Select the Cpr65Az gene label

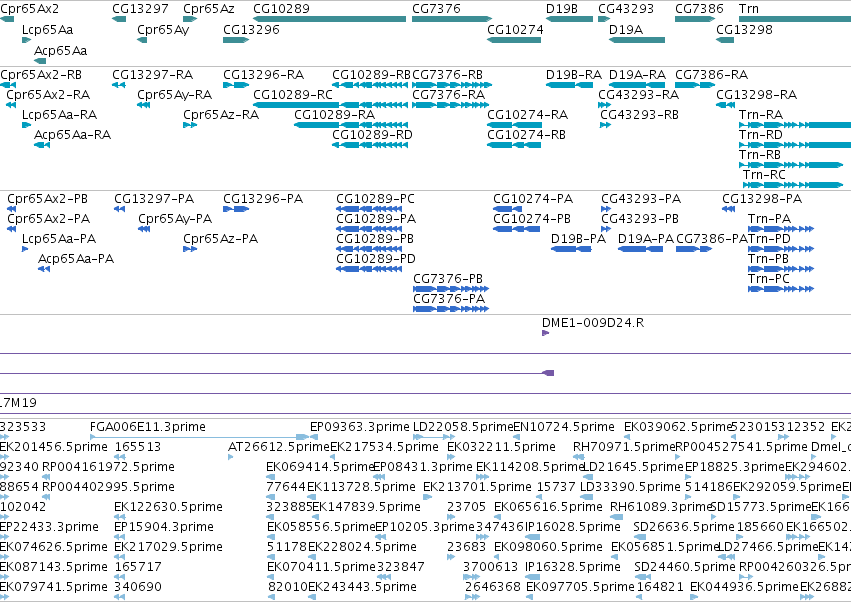[208, 9]
